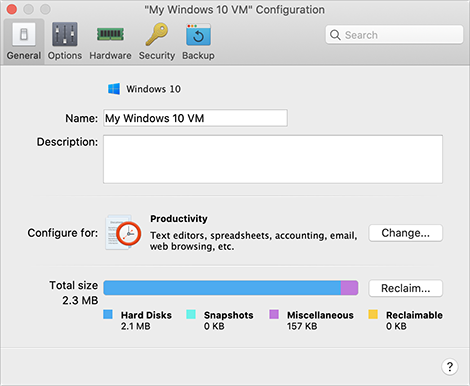
Task: Click the 'Productivity' heading text
Action: 179,219
